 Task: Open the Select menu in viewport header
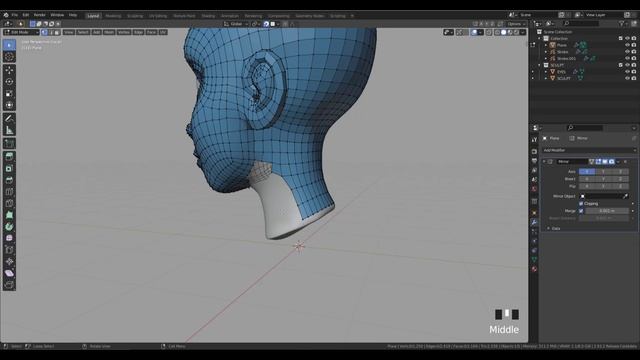(83, 32)
